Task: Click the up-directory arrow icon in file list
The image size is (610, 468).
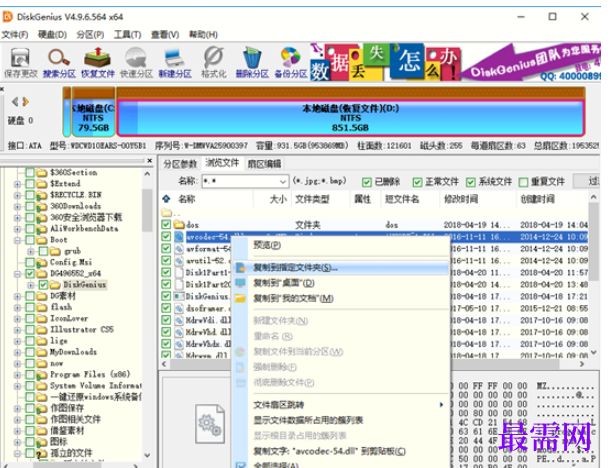Action: 167,199
